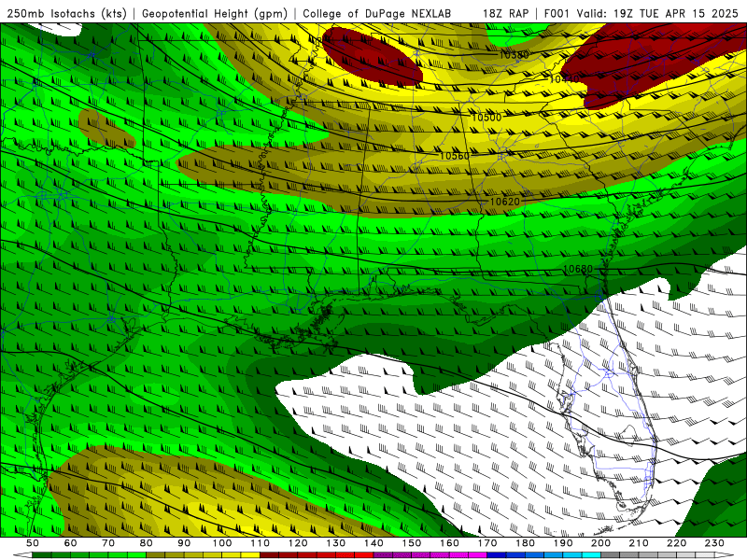Click the 80 knot color bar label
The height and width of the screenshot is (560, 747).
[x=147, y=543]
